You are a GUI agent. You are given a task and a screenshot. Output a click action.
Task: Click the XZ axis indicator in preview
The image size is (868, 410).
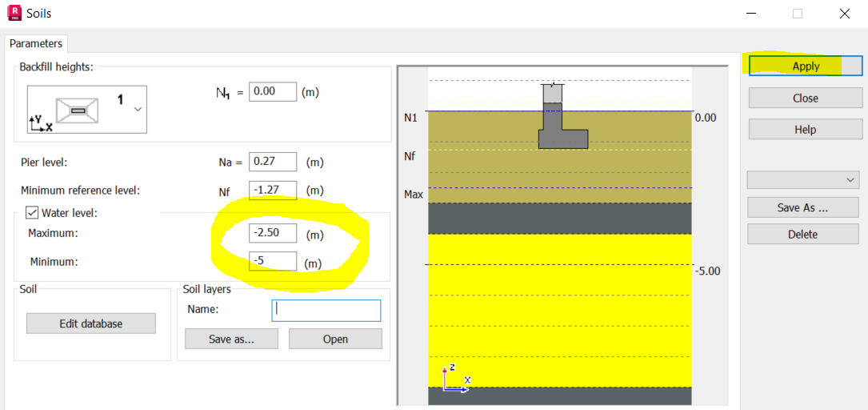coord(457,379)
